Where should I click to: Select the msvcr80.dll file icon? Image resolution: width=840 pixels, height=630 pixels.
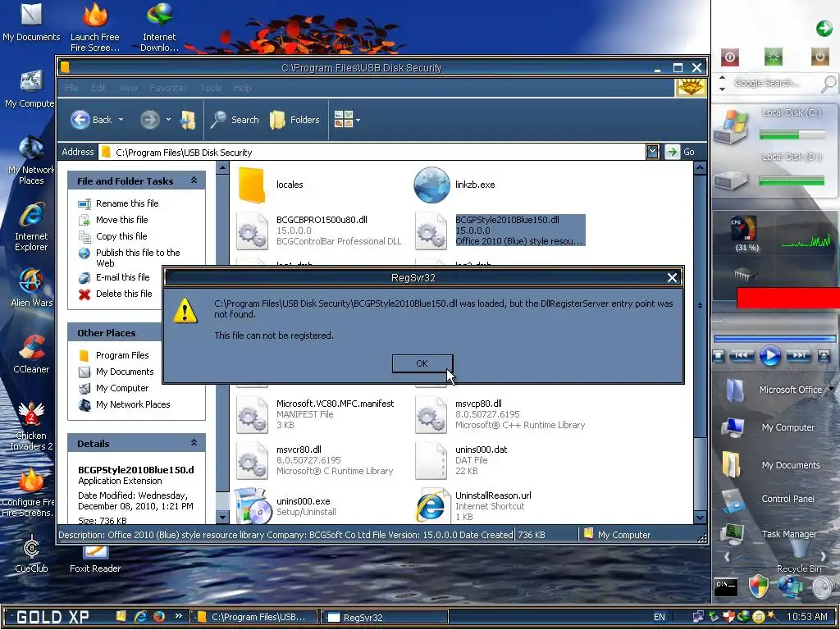click(252, 461)
